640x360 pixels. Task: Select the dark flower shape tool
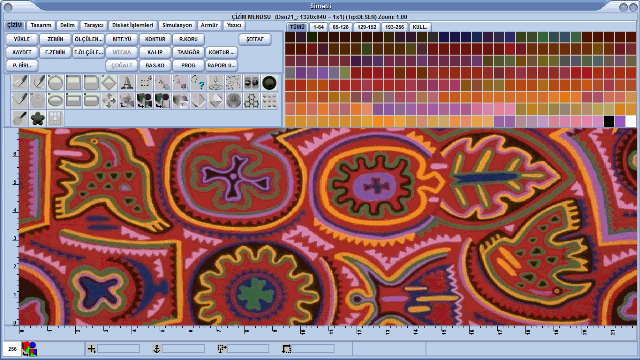point(38,118)
